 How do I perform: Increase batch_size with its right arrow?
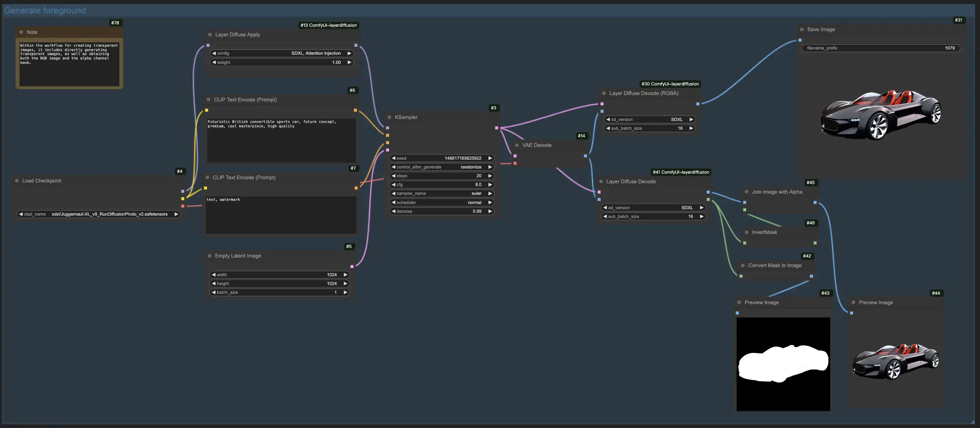pyautogui.click(x=345, y=292)
